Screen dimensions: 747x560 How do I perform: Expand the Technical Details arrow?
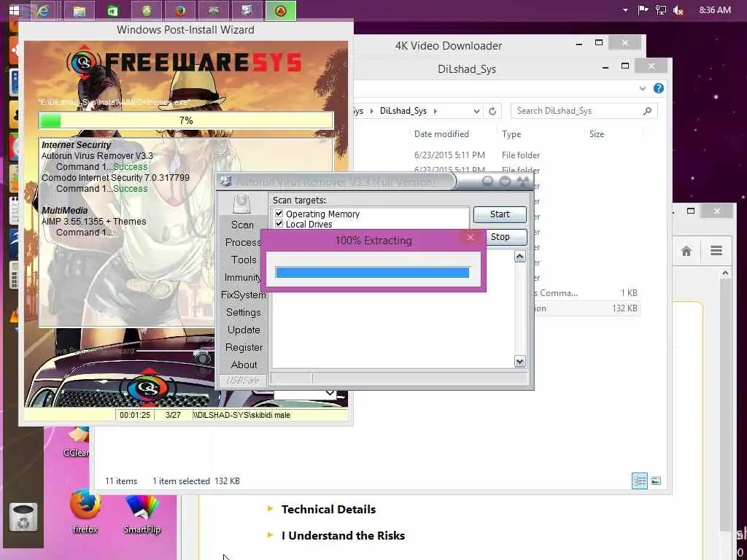pyautogui.click(x=270, y=509)
